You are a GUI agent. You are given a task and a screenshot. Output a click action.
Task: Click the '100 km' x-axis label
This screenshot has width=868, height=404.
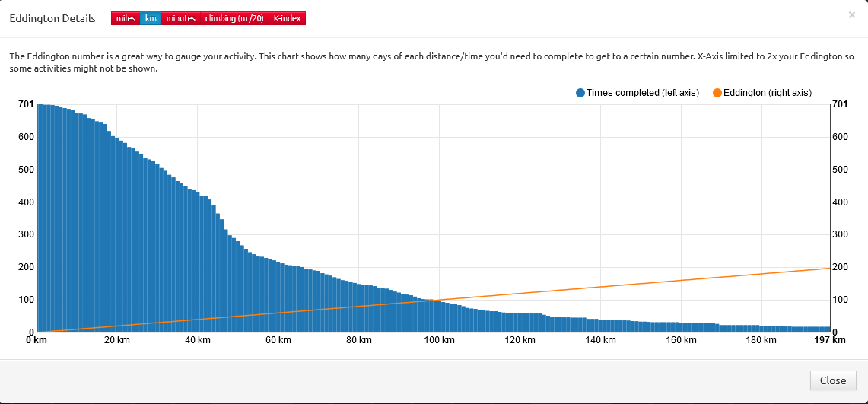439,340
